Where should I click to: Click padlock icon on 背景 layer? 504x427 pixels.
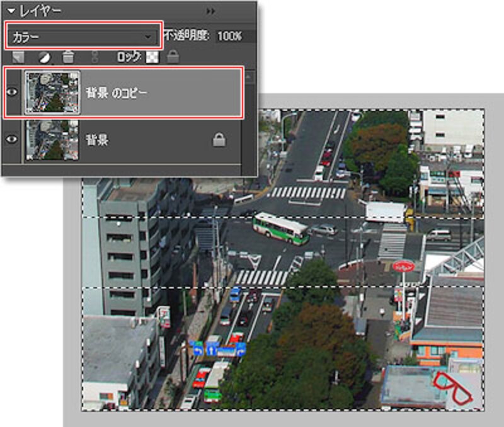click(x=219, y=140)
